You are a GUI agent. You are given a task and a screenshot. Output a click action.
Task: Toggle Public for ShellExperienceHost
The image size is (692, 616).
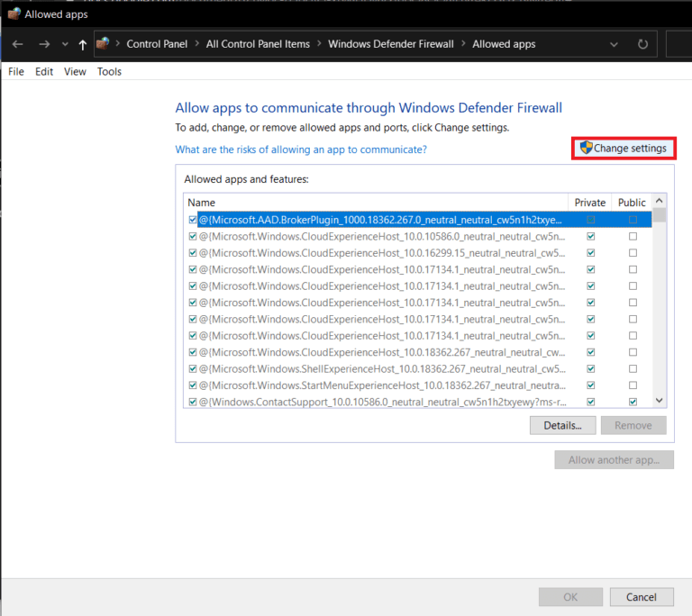pos(633,369)
